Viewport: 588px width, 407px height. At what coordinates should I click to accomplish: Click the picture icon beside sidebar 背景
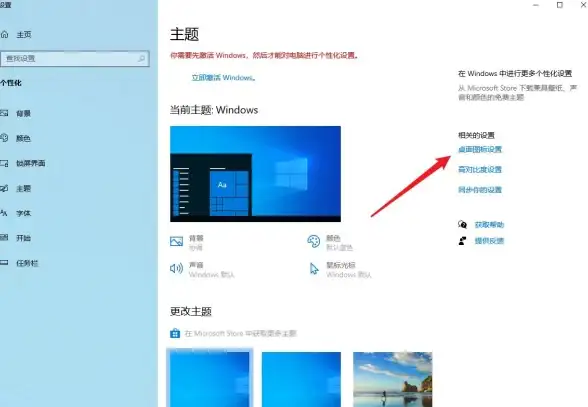tap(4, 113)
